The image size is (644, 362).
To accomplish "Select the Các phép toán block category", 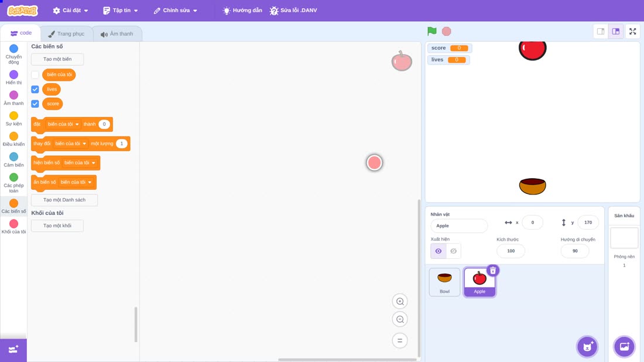I will [13, 183].
